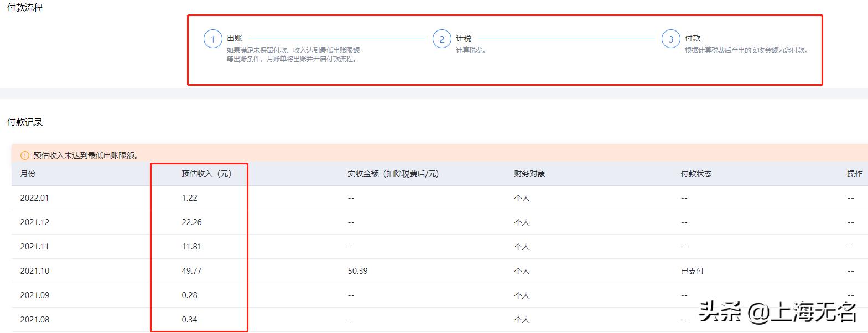Click the step 2 circle icon for 计税
This screenshot has width=868, height=333.
442,39
